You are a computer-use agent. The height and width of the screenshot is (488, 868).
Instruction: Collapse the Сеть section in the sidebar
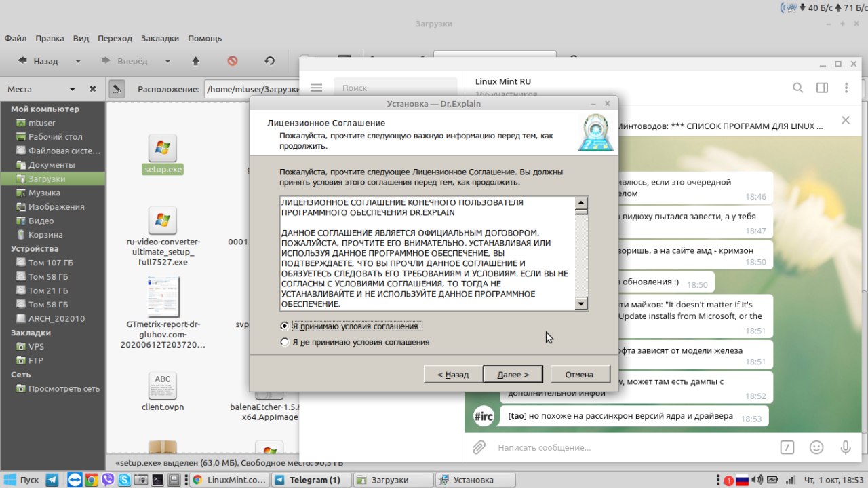tap(20, 375)
